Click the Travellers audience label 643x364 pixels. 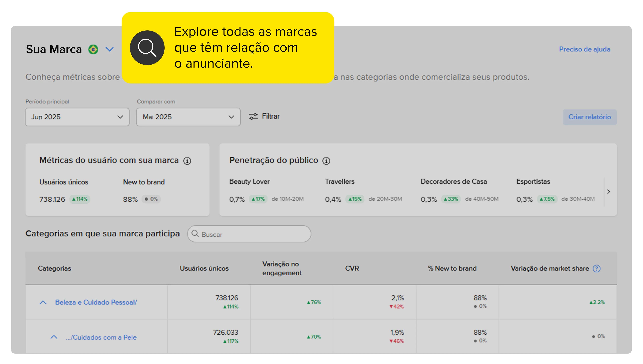tap(340, 181)
